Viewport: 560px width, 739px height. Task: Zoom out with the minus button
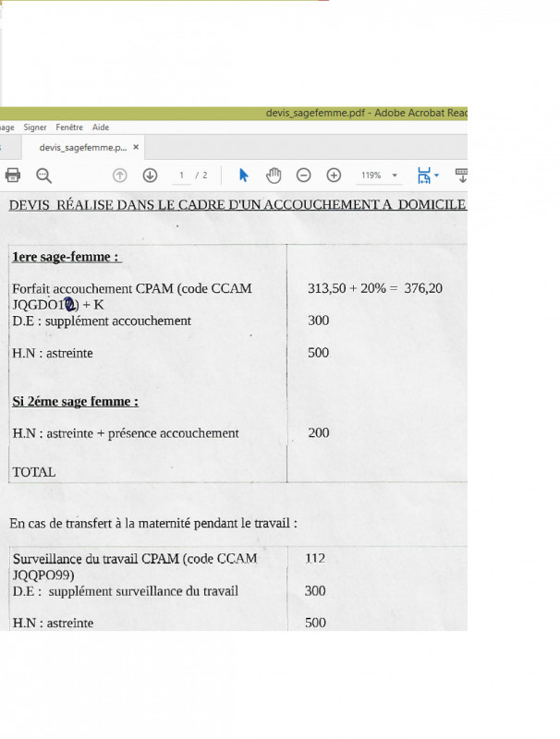click(303, 176)
